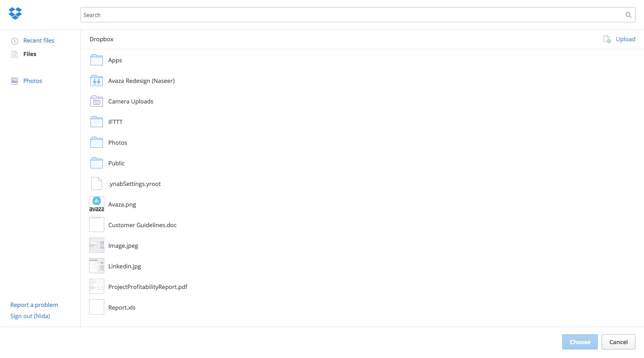Viewport: 644px width, 358px height.
Task: Select Linkedin.jpg file name
Action: click(x=124, y=267)
